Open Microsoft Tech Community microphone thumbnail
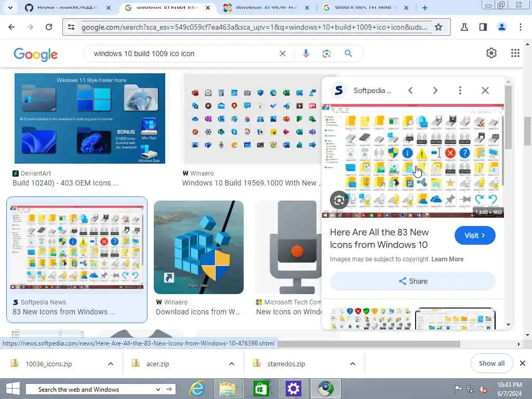The height and width of the screenshot is (399, 532). [288, 247]
